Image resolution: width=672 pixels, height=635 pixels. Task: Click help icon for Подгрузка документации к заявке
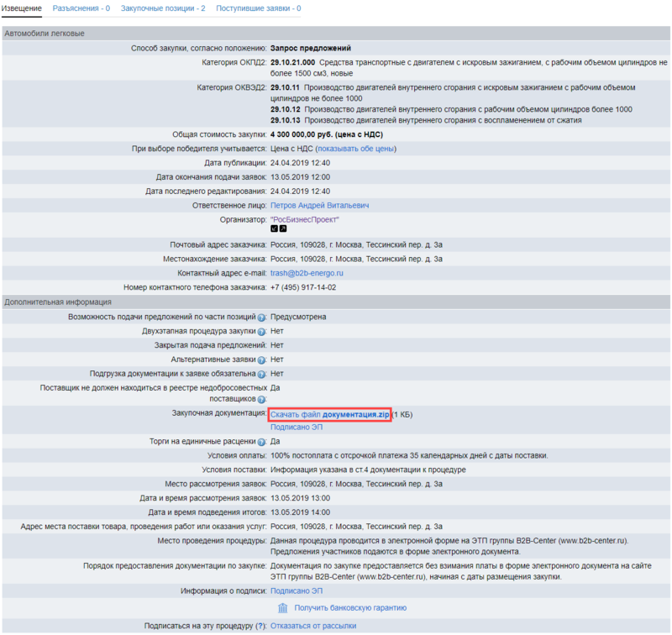262,374
